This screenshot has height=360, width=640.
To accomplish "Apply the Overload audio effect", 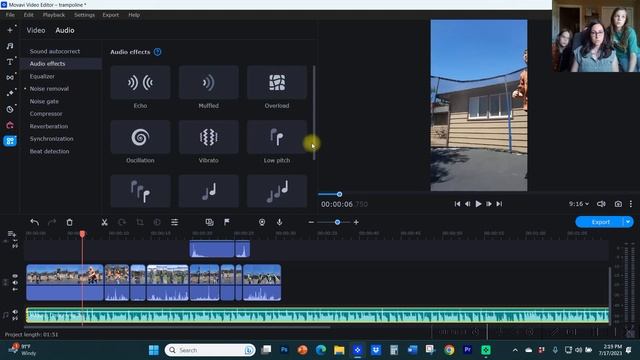I will point(277,82).
